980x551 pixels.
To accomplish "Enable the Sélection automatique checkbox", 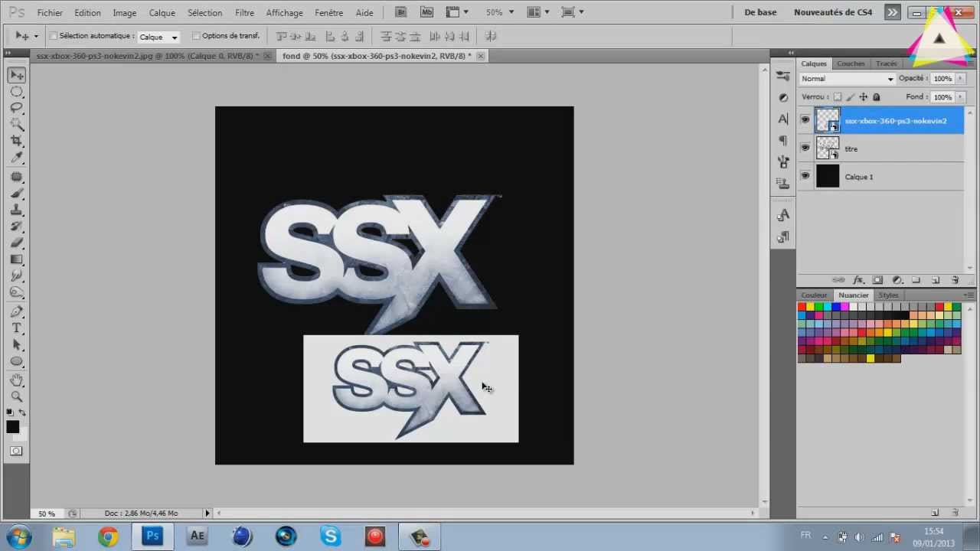I will coord(53,36).
